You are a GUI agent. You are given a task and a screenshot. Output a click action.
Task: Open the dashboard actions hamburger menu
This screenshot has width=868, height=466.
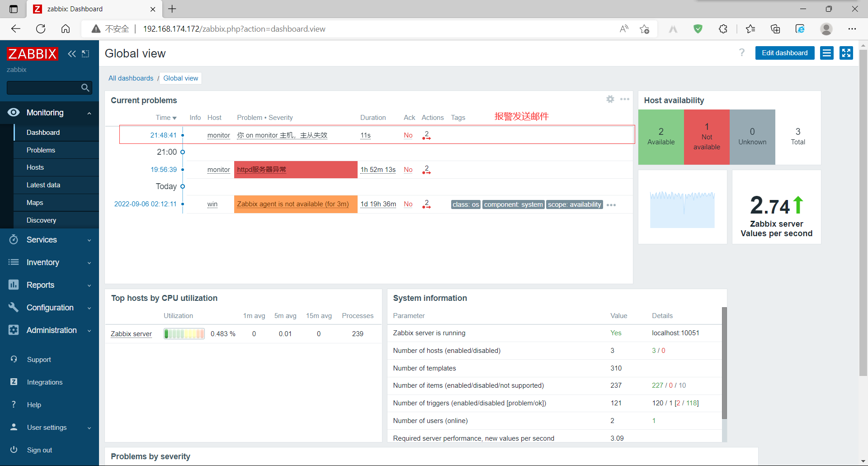[827, 53]
